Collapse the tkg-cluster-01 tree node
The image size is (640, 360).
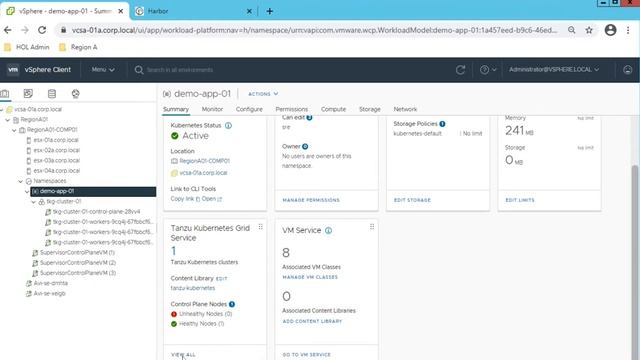pyautogui.click(x=34, y=202)
